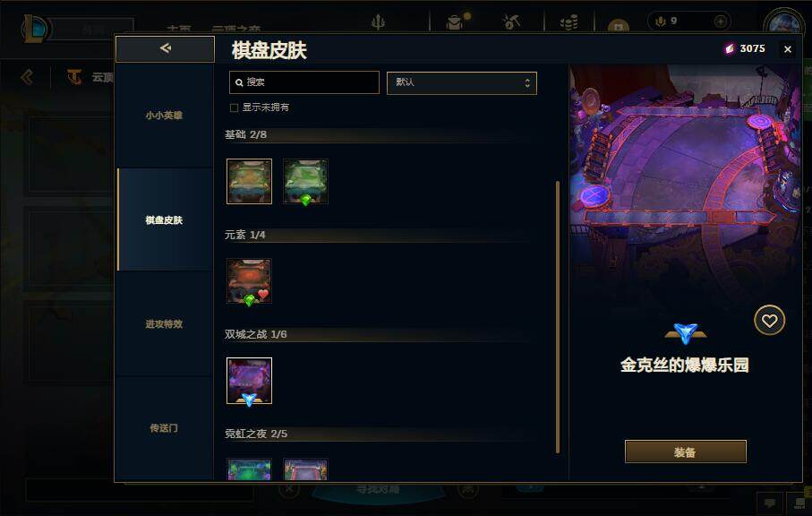The width and height of the screenshot is (812, 516).
Task: Click the back arrow above the sidebar
Action: pyautogui.click(x=165, y=48)
